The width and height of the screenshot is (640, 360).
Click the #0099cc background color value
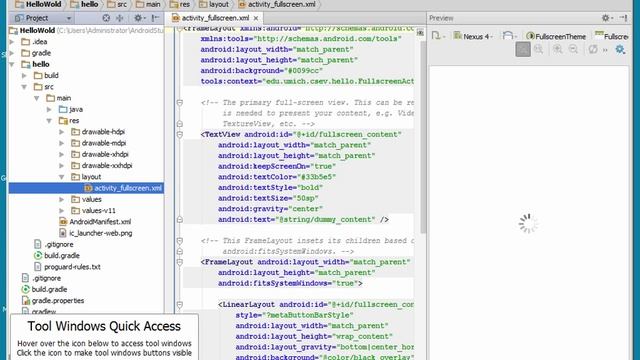304,71
